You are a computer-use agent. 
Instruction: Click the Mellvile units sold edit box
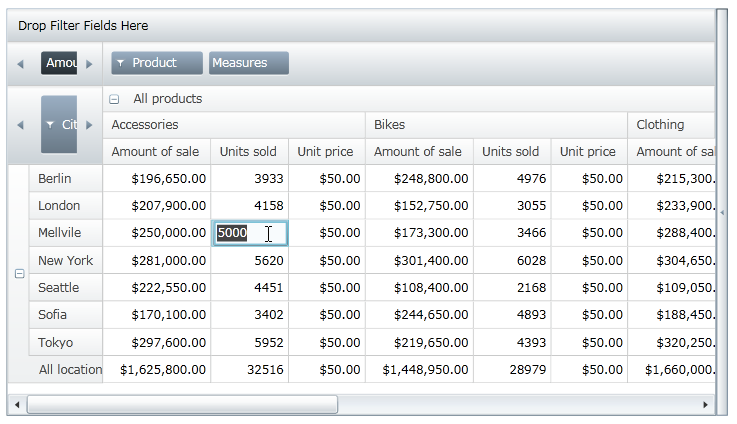249,233
